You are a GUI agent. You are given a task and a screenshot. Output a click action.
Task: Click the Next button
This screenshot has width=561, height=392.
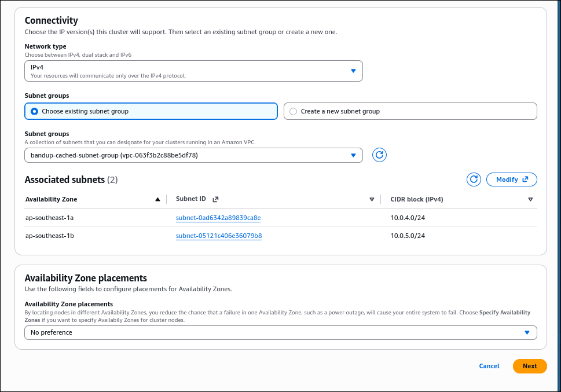[529, 366]
